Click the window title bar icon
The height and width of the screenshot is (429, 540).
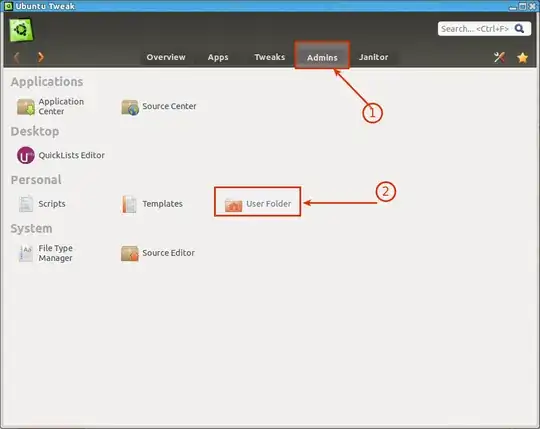(8, 6)
